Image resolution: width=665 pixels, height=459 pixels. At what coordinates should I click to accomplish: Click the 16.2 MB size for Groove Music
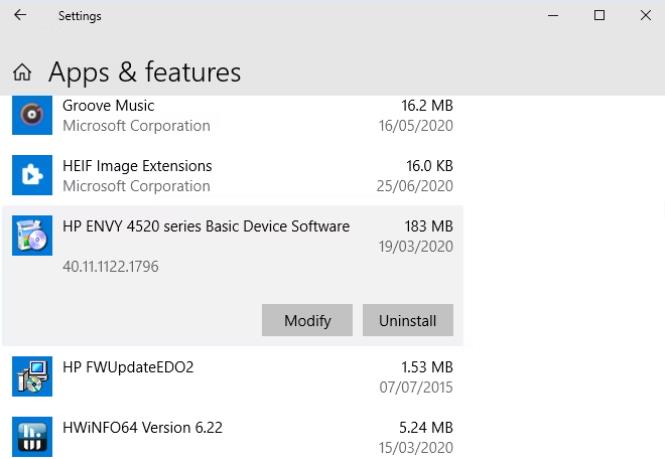click(x=427, y=106)
